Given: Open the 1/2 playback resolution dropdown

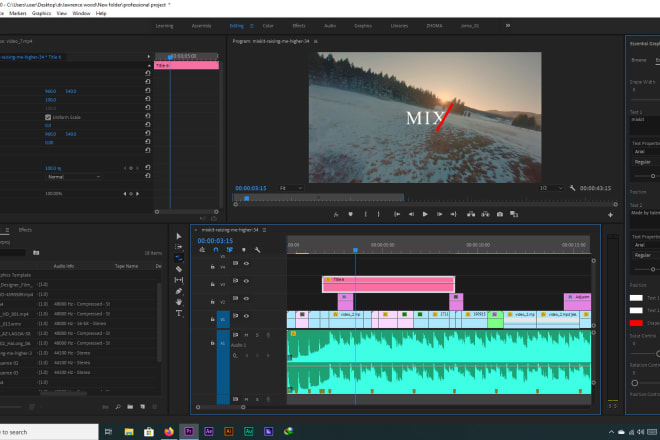Looking at the screenshot, I should pos(551,188).
